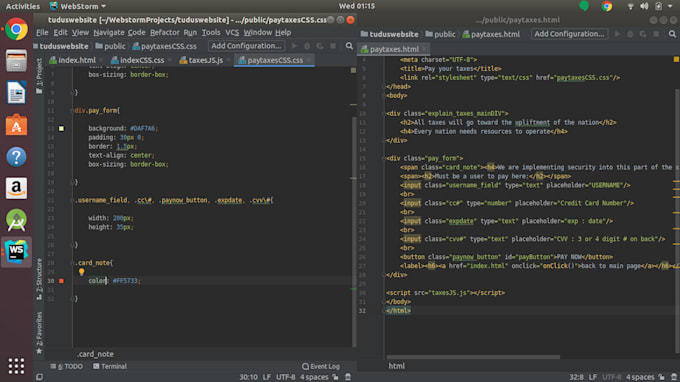
Task: Toggle the read-only lock in right status bar
Action: point(661,377)
